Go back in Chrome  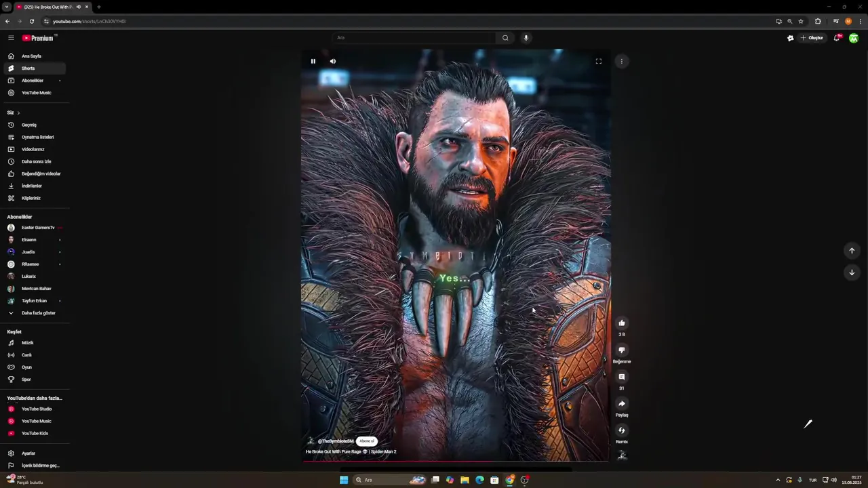coord(7,21)
